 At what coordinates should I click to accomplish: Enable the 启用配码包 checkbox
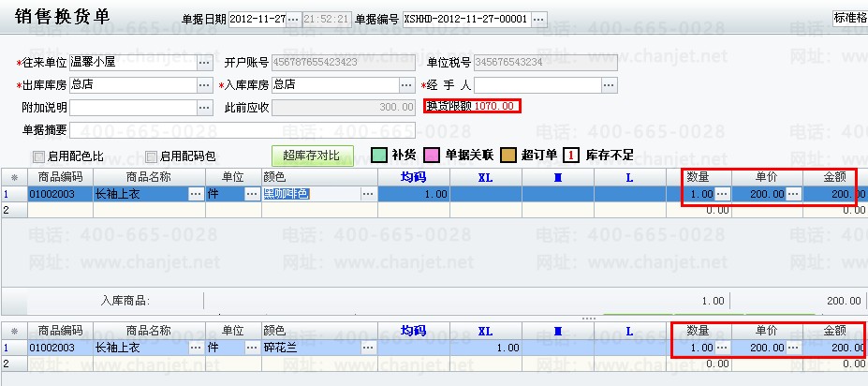click(x=151, y=156)
